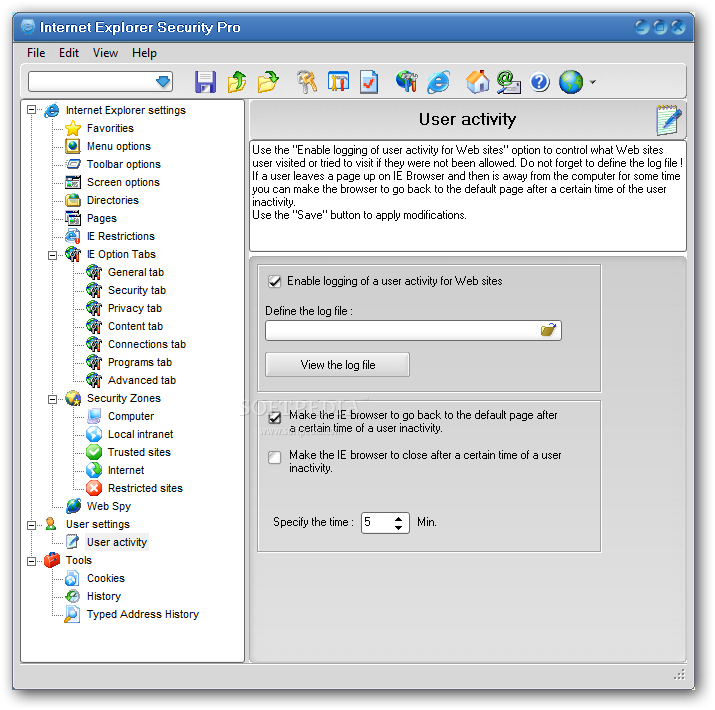Collapse the Security Zones node

(52, 399)
